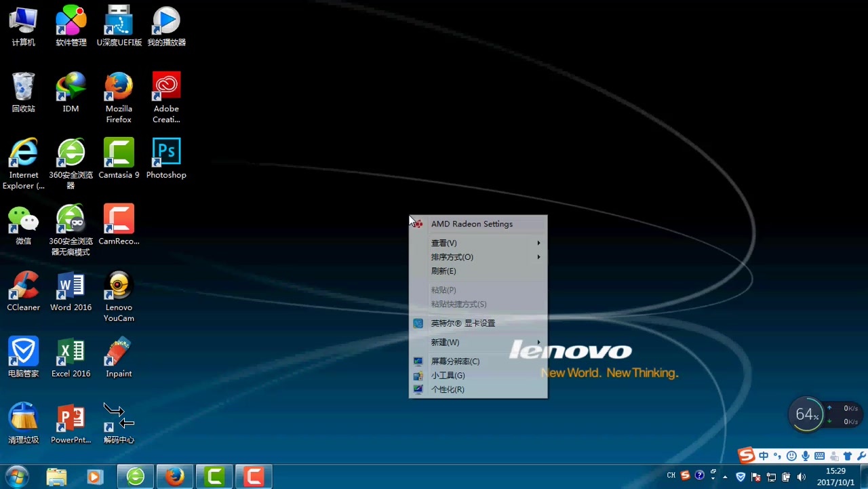The width and height of the screenshot is (868, 489).
Task: Launch the media player taskbar icon
Action: (x=95, y=477)
